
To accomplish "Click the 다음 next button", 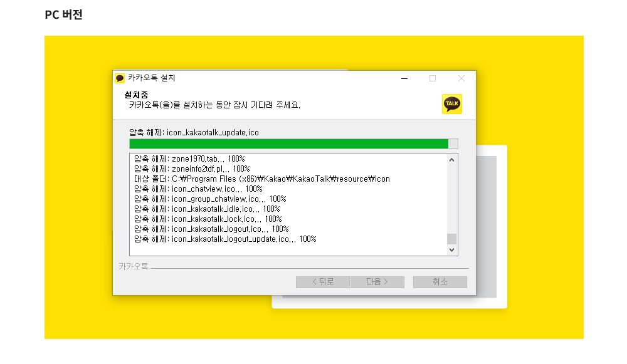I will pyautogui.click(x=377, y=282).
